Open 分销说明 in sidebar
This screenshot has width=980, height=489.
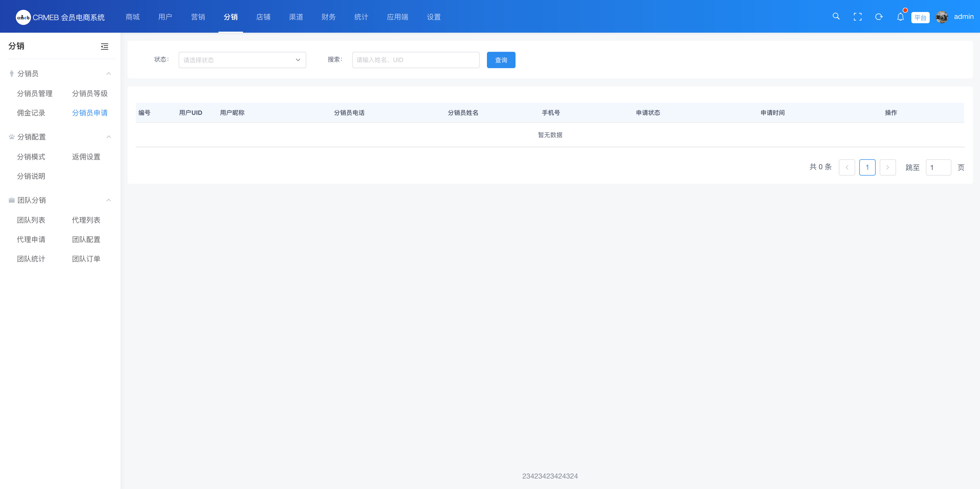pyautogui.click(x=31, y=176)
